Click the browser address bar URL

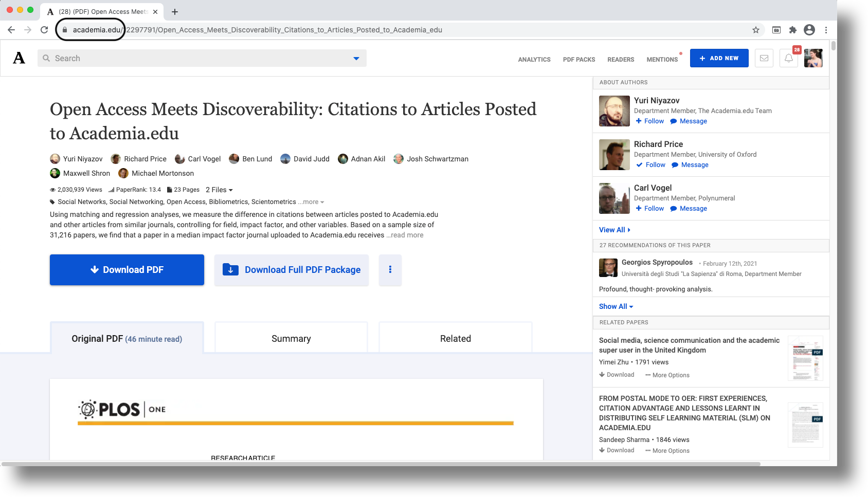[x=257, y=30]
